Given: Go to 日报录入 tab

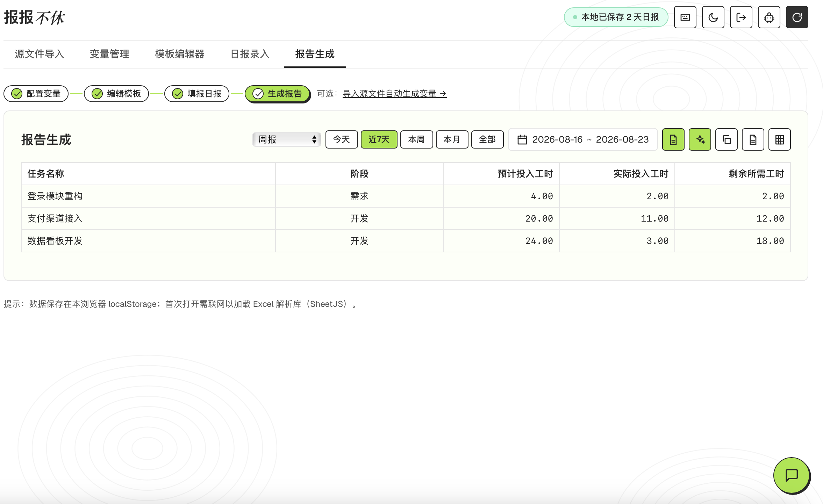Looking at the screenshot, I should [250, 54].
